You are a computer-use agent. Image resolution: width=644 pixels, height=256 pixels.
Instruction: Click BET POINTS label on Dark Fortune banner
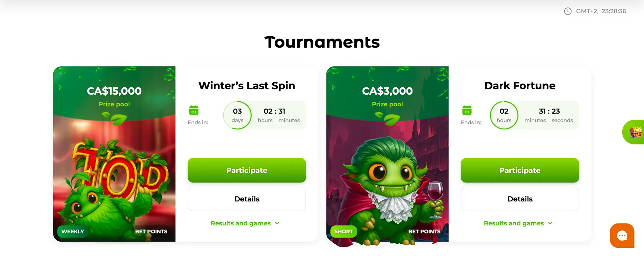(x=424, y=232)
